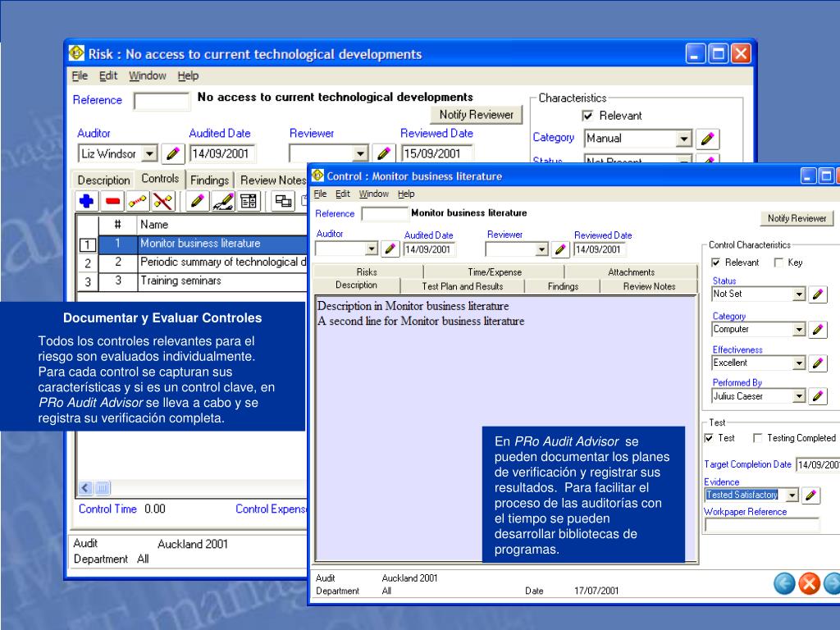Viewport: 840px width, 630px height.
Task: Open File menu in Risk window
Action: click(x=80, y=76)
